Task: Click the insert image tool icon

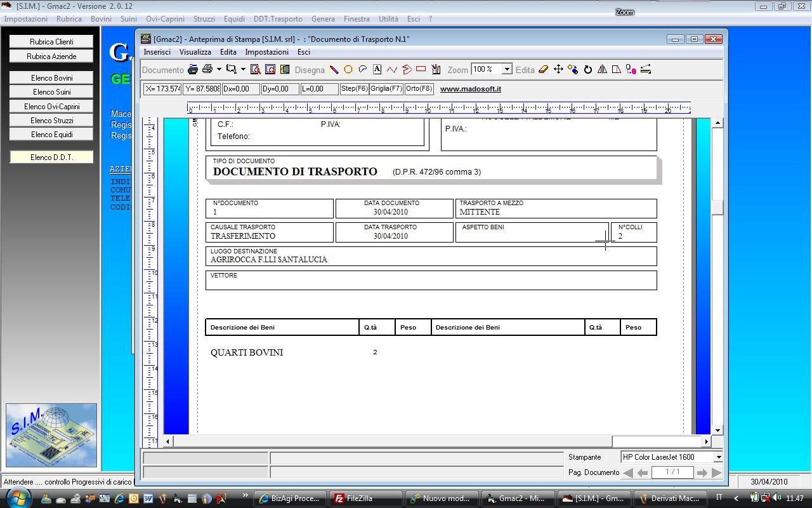Action: [x=436, y=69]
